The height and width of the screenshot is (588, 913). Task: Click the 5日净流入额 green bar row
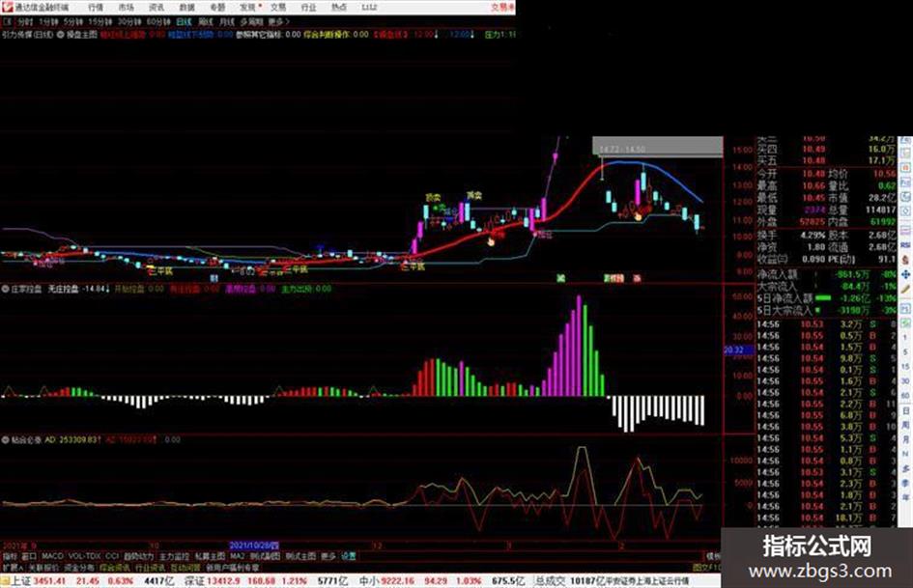pos(826,298)
